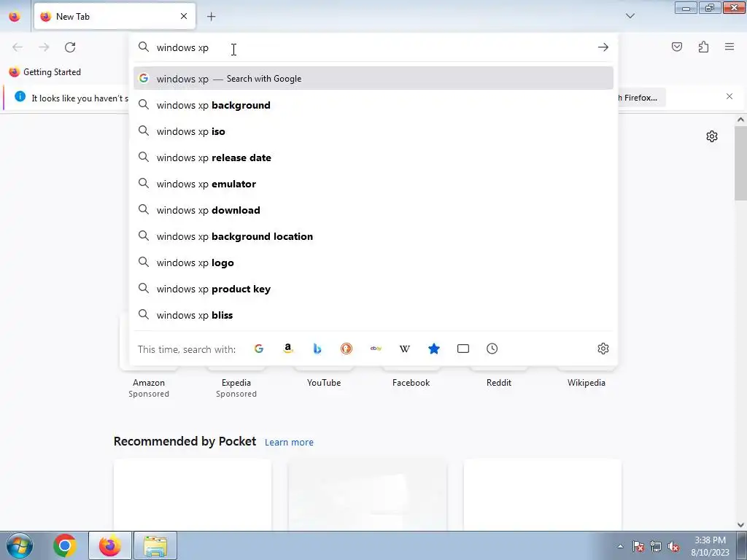Go forward one page
The height and width of the screenshot is (560, 747).
tap(44, 47)
